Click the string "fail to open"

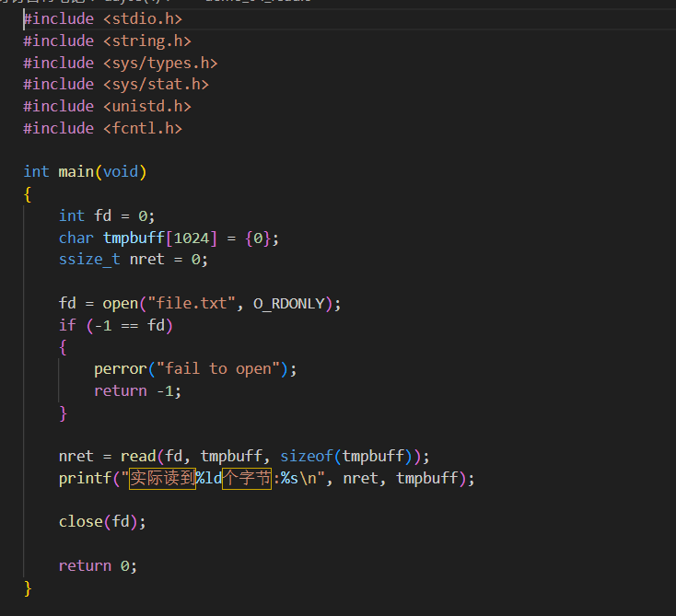pyautogui.click(x=218, y=369)
